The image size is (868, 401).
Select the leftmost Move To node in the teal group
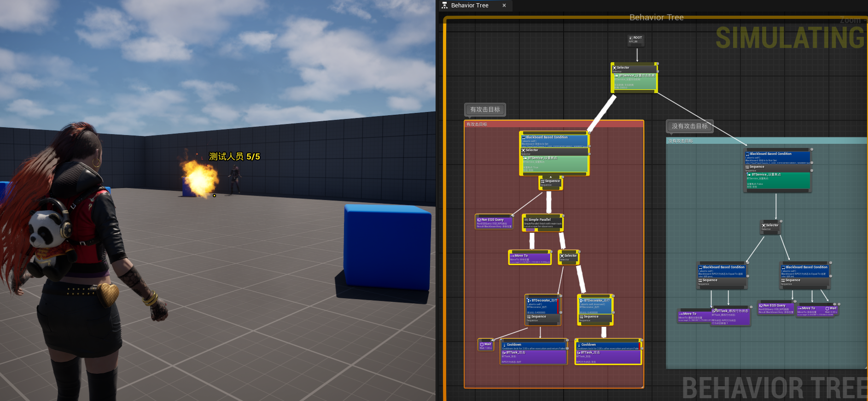(x=694, y=316)
